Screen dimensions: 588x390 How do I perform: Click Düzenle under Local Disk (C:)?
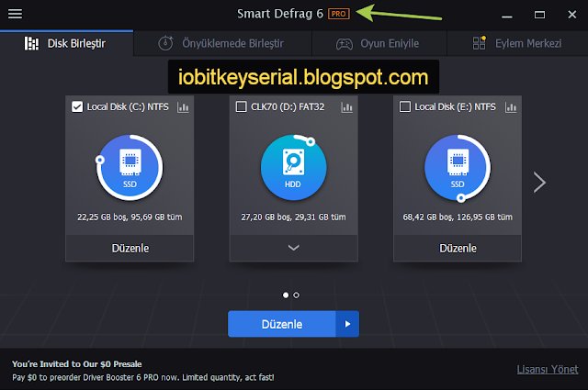[x=130, y=248]
